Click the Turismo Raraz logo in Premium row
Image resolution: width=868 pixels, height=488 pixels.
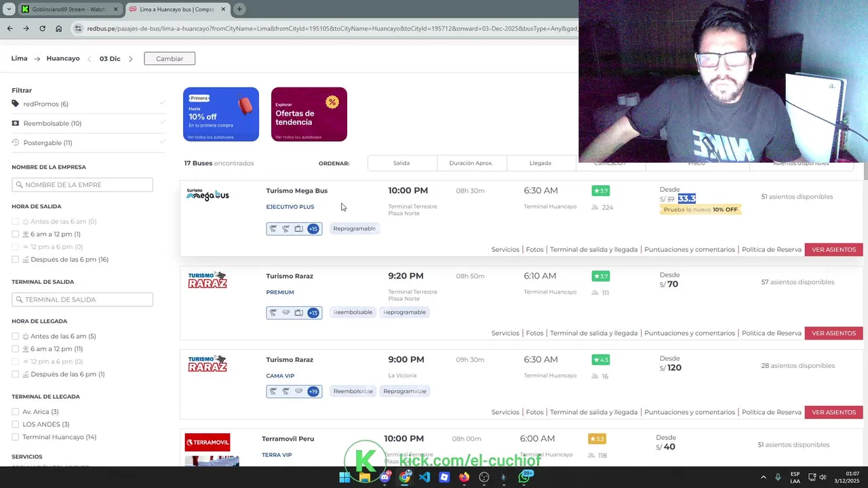click(208, 279)
